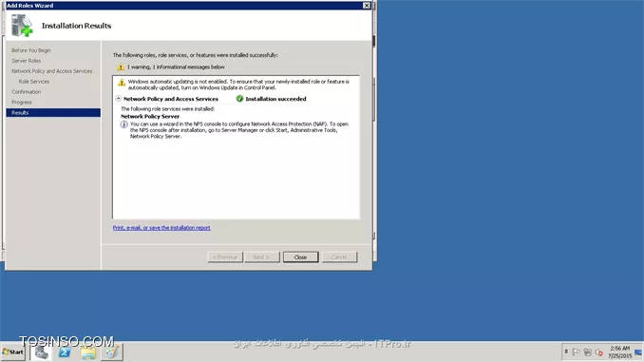Show hidden icons in system tray

[566, 352]
